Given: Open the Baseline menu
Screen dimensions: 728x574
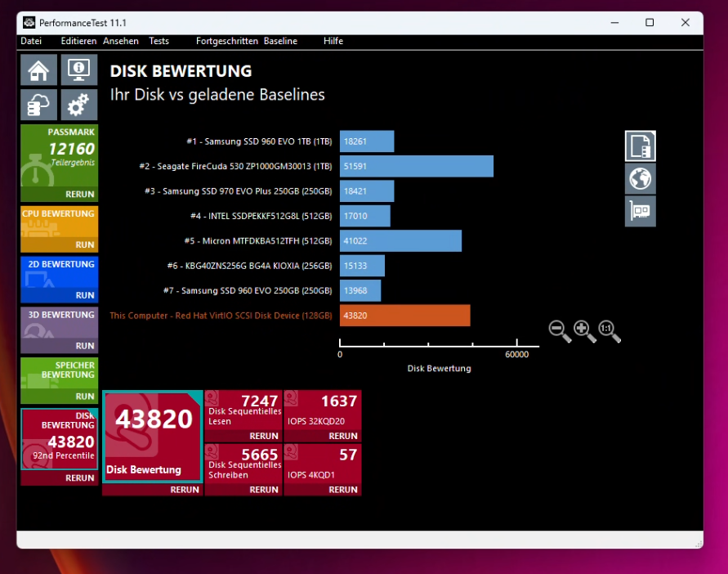Looking at the screenshot, I should click(x=280, y=41).
